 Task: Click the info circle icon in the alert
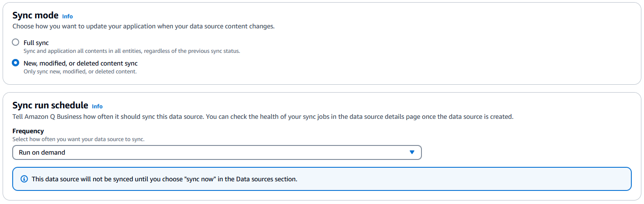[24, 179]
